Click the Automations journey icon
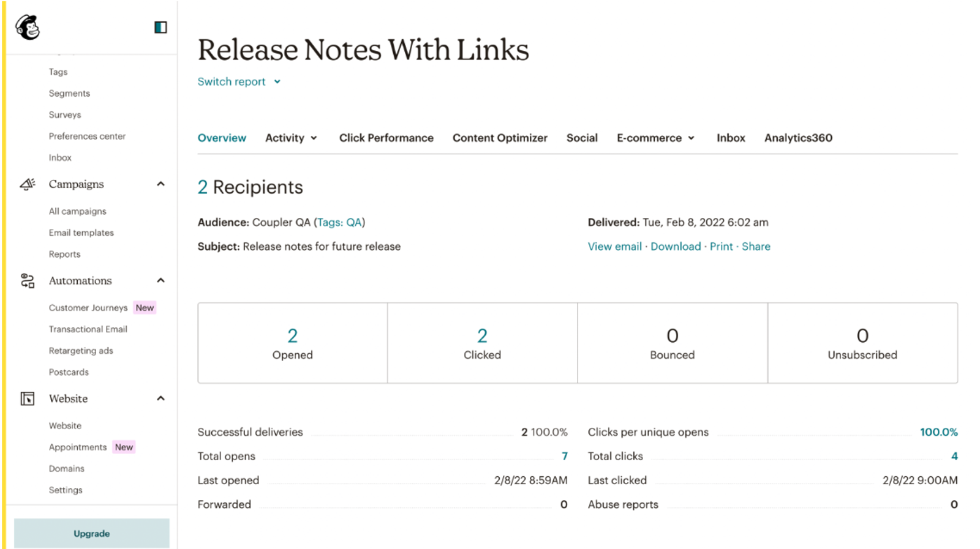This screenshot has height=549, width=980. [x=28, y=281]
